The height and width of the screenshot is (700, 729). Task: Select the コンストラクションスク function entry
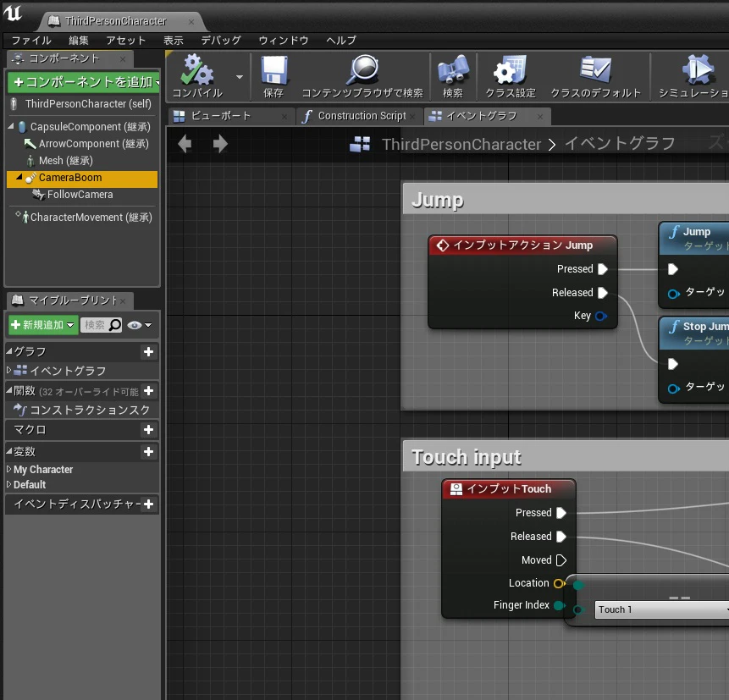82,410
